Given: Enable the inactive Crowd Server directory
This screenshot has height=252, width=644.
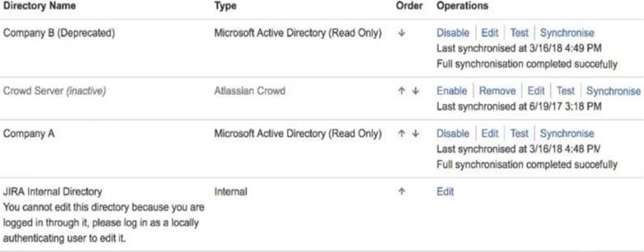Looking at the screenshot, I should (x=452, y=91).
